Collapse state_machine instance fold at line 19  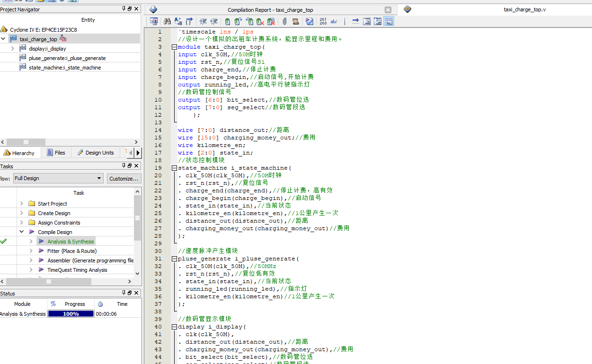point(174,168)
